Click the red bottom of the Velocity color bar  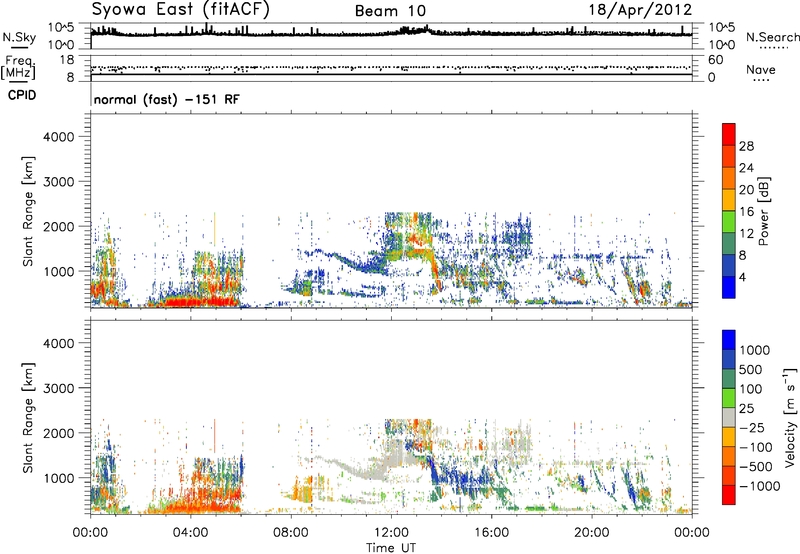coord(729,495)
